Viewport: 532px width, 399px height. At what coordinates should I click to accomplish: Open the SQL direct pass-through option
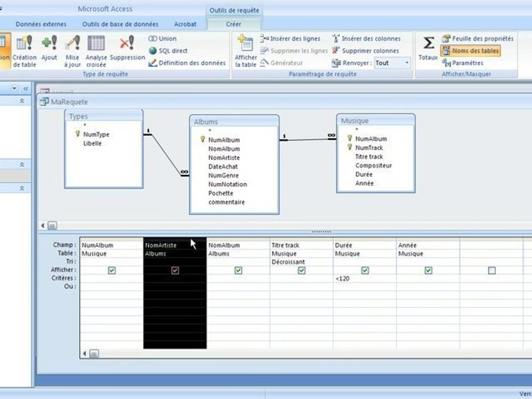[x=168, y=51]
